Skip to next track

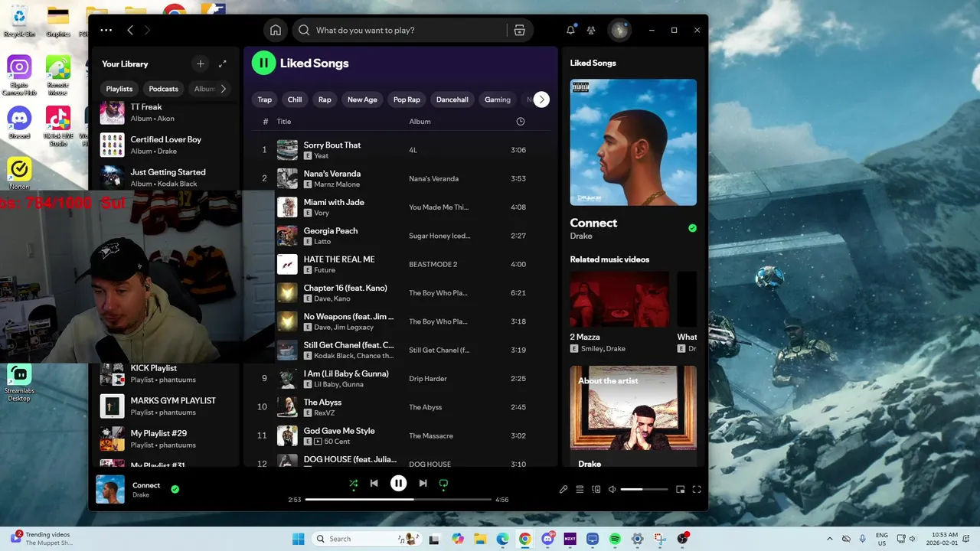pyautogui.click(x=423, y=483)
